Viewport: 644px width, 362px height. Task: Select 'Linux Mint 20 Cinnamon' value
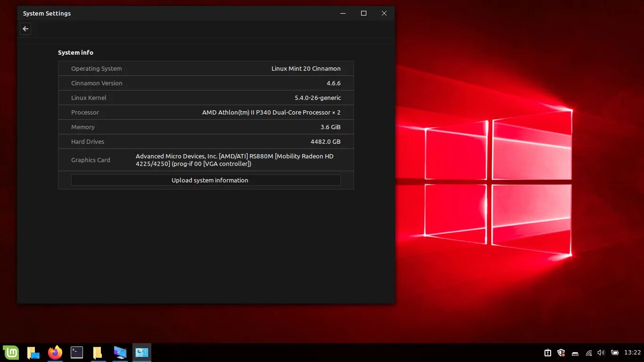pos(306,68)
